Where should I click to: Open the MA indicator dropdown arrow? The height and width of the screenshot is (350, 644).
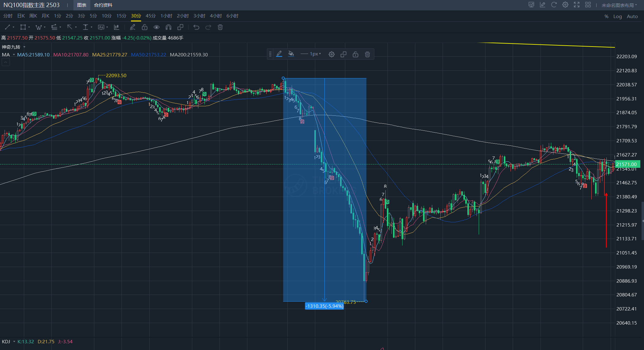coord(14,55)
